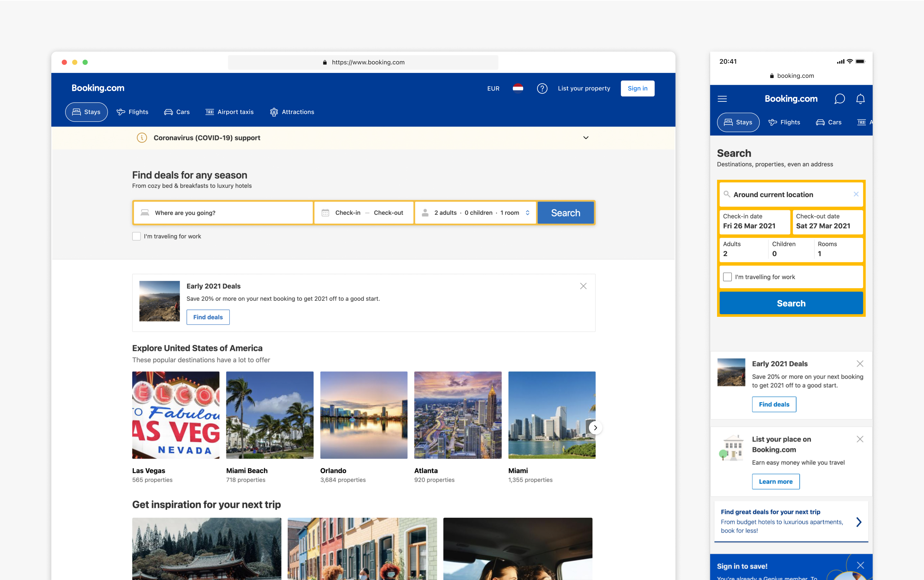Viewport: 924px width, 580px height.
Task: Open the Miami destination thumbnail
Action: pos(552,415)
